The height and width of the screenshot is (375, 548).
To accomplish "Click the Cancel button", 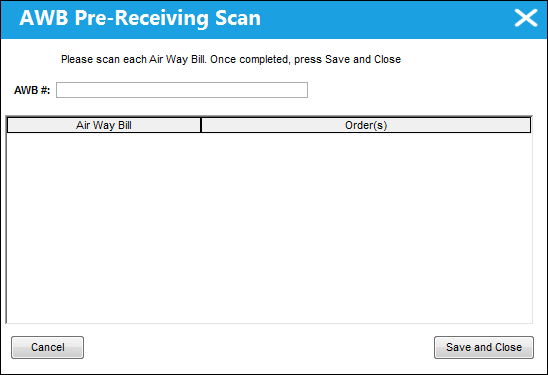I will 48,347.
